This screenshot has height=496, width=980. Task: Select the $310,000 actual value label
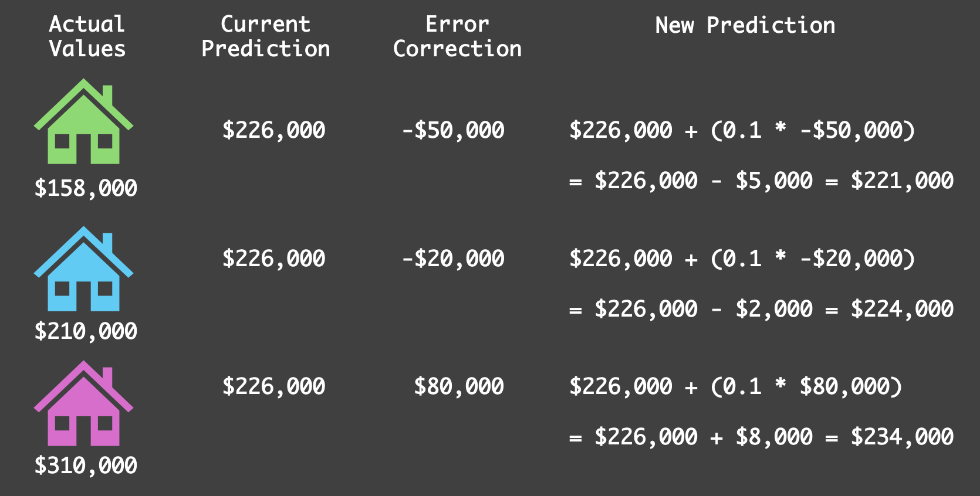click(x=86, y=466)
